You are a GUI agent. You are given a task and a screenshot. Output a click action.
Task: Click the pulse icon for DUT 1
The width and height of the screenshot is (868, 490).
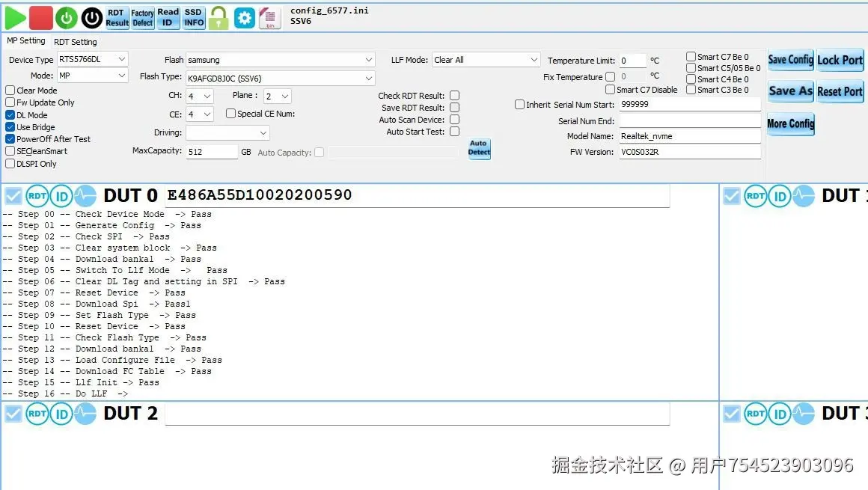pos(803,196)
